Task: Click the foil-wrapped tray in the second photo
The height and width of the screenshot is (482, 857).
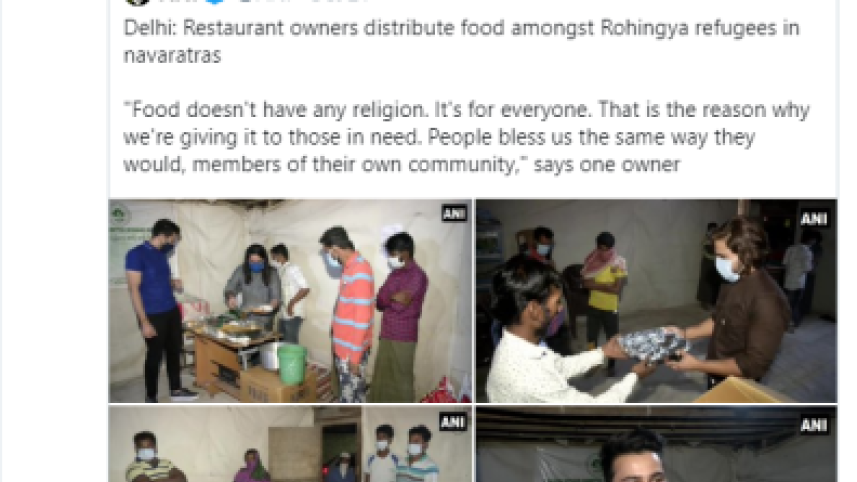Action: coord(653,345)
